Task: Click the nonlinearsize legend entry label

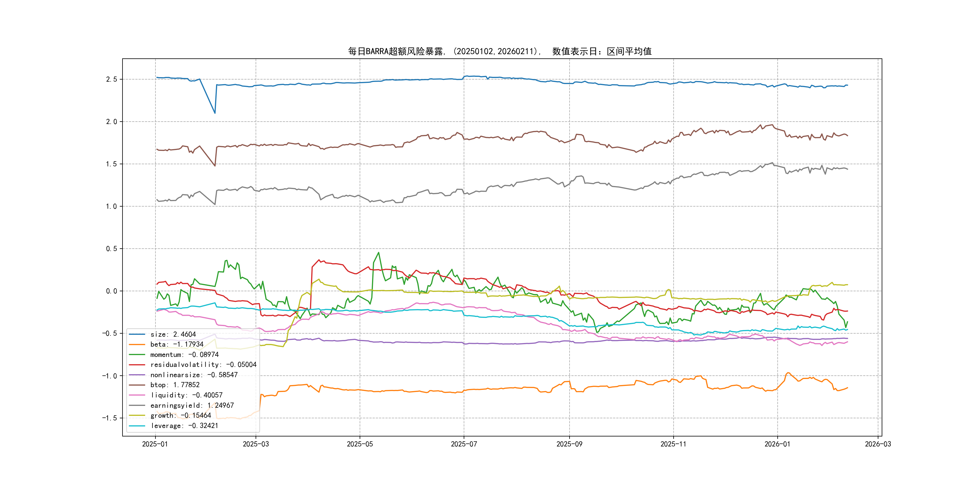Action: 194,375
